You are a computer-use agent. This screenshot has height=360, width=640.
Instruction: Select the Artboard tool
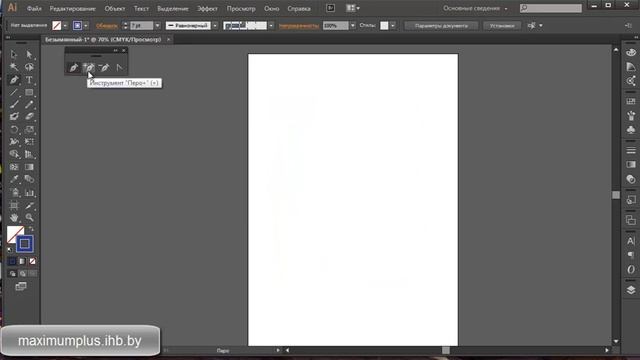(x=14, y=205)
